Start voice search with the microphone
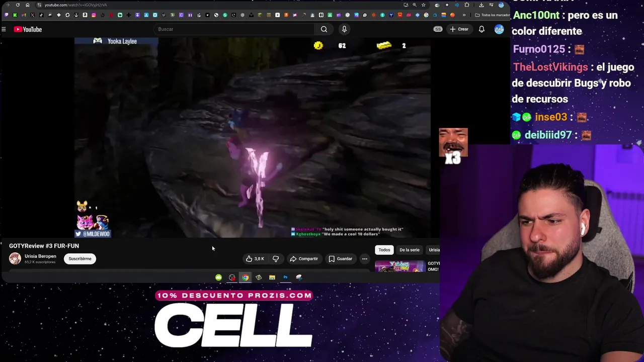 [x=344, y=29]
